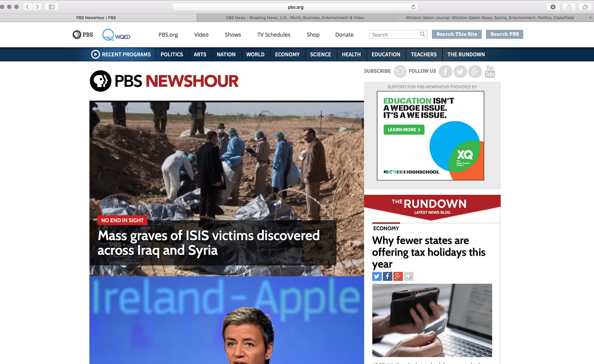
Task: Open the wallet and credit card thumbnail
Action: [432, 320]
